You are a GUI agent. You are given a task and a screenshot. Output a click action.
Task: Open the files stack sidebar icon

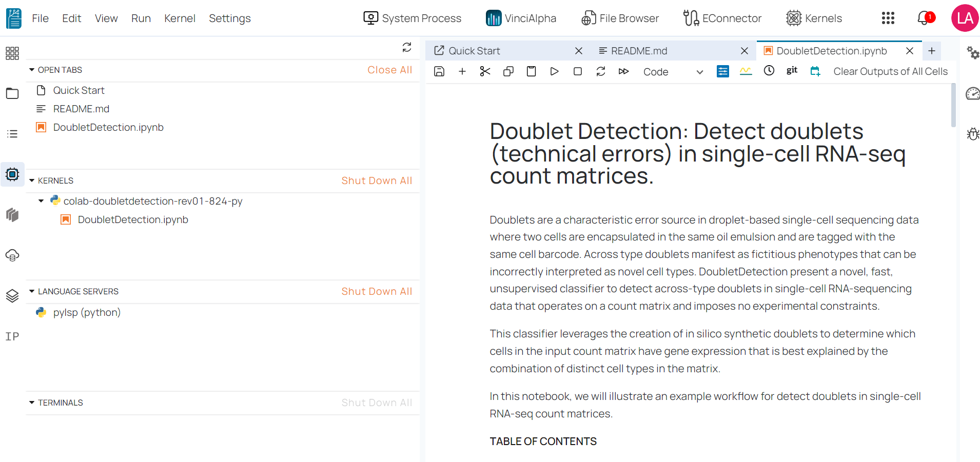pos(12,214)
